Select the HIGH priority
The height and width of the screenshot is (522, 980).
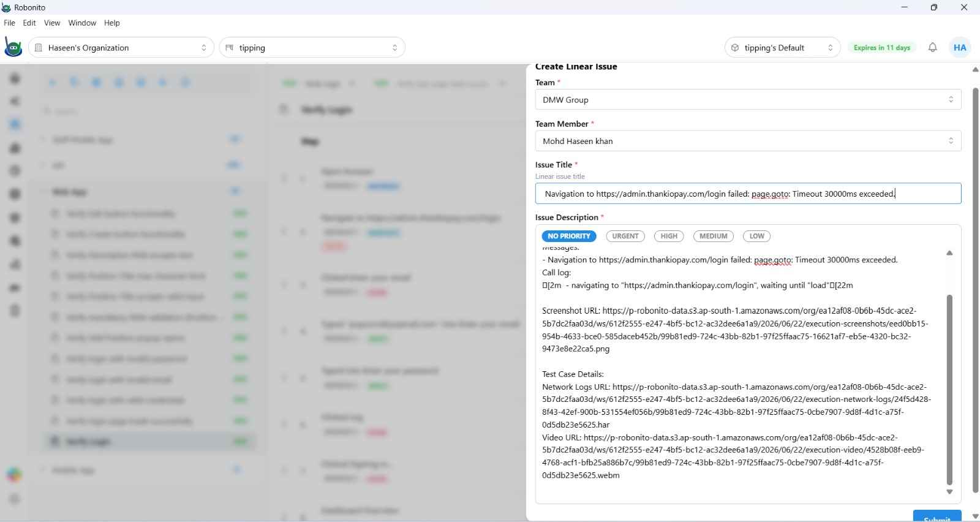tap(669, 236)
